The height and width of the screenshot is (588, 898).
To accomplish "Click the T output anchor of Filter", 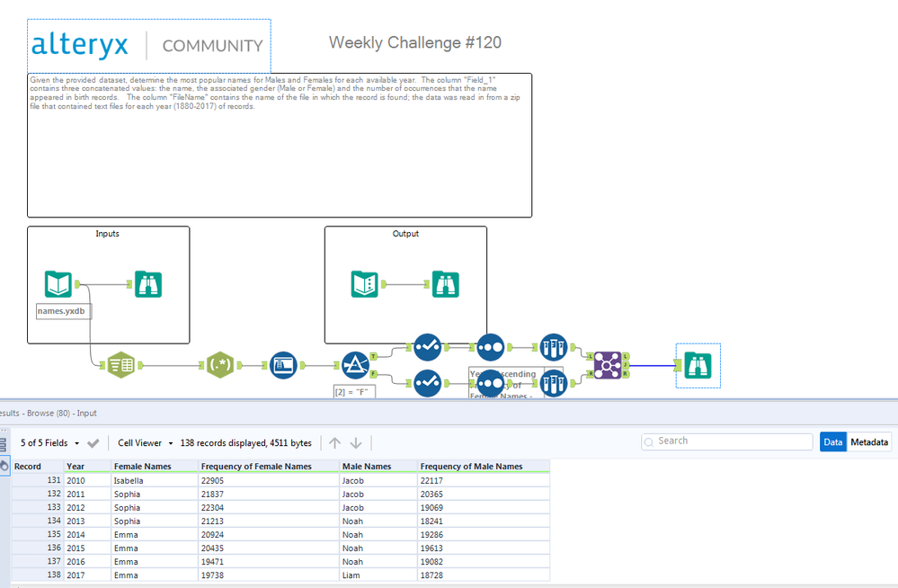I will tap(373, 356).
